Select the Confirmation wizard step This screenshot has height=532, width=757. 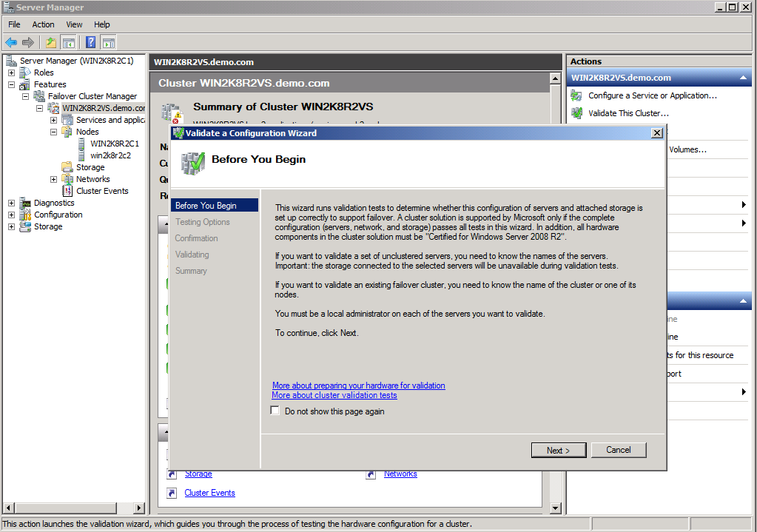coord(196,238)
